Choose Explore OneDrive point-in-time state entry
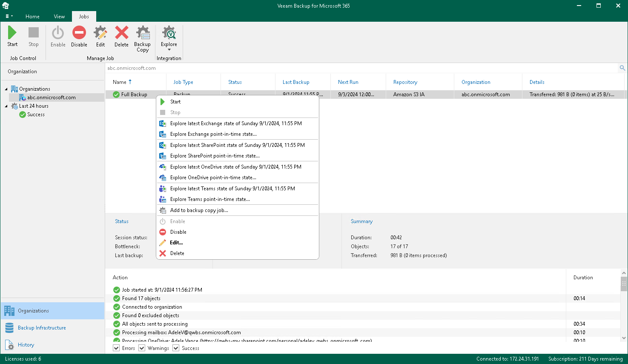Viewport: 628px width, 364px height. coord(238,178)
